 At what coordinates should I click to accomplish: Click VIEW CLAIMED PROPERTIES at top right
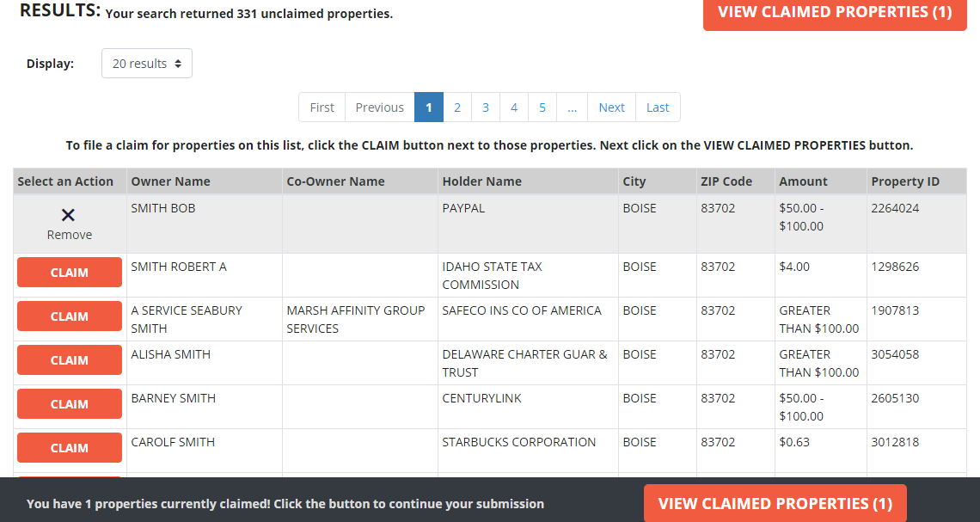click(x=834, y=12)
